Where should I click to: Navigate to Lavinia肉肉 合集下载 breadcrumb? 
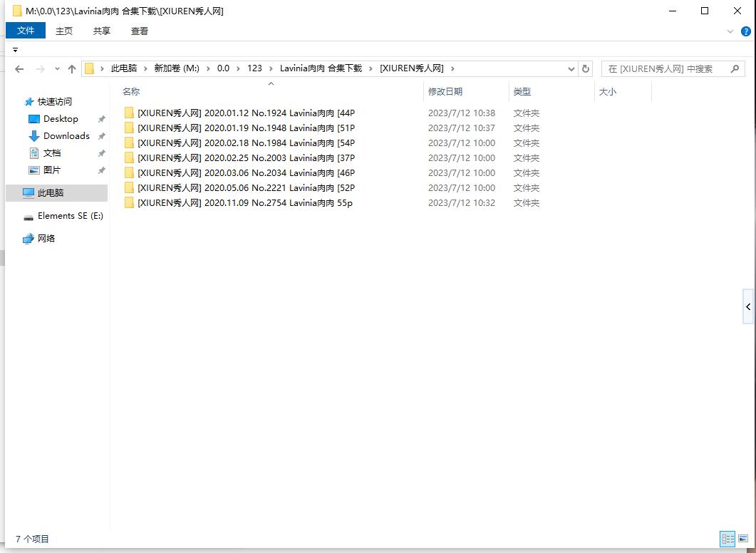tap(321, 68)
